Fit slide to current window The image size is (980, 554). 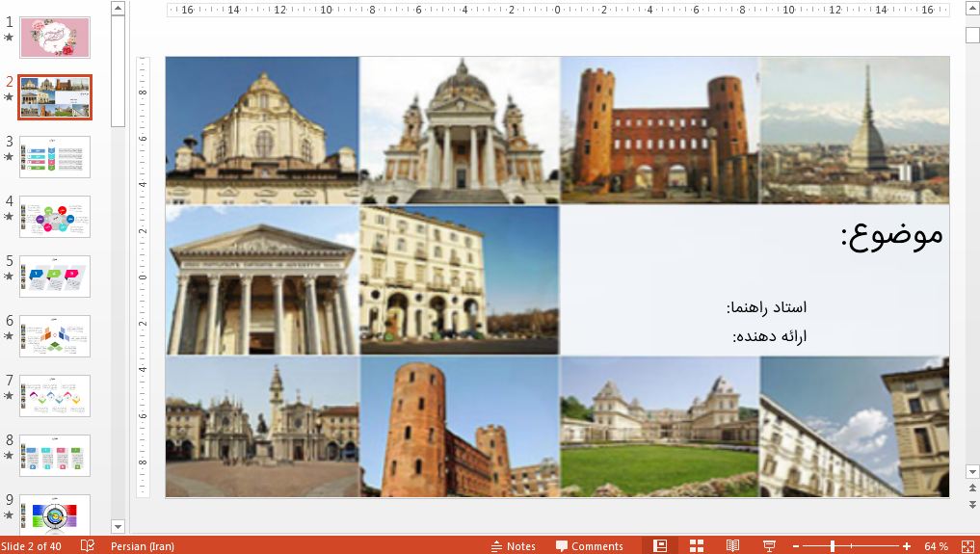point(967,546)
